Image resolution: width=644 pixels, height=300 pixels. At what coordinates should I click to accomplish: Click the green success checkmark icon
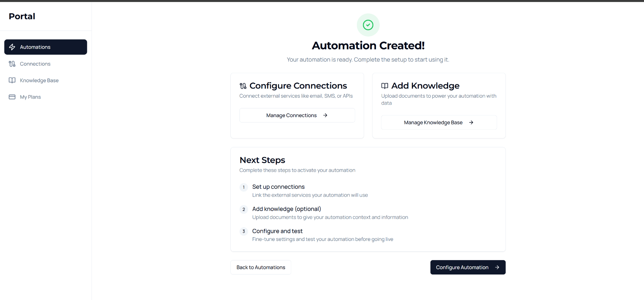click(x=368, y=25)
